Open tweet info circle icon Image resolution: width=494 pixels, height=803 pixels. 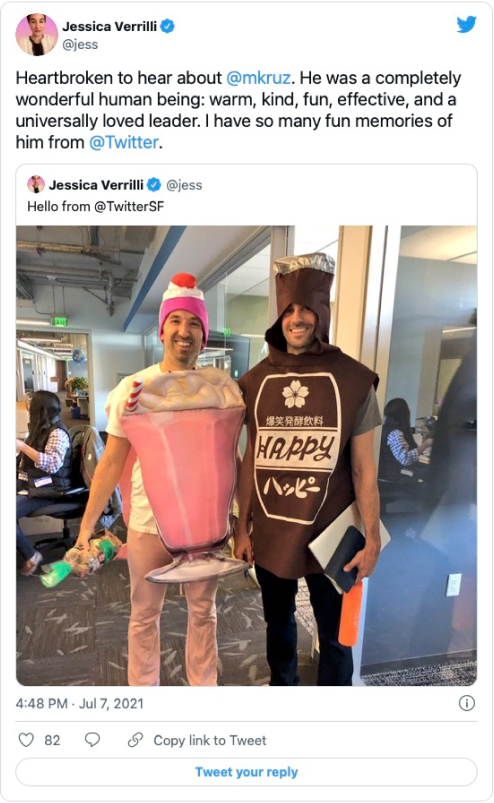(x=466, y=703)
